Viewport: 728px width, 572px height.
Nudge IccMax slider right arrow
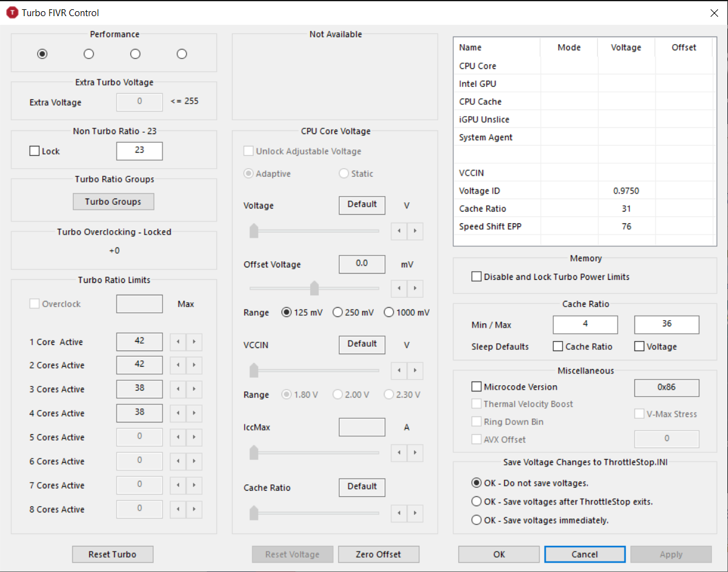(x=415, y=453)
